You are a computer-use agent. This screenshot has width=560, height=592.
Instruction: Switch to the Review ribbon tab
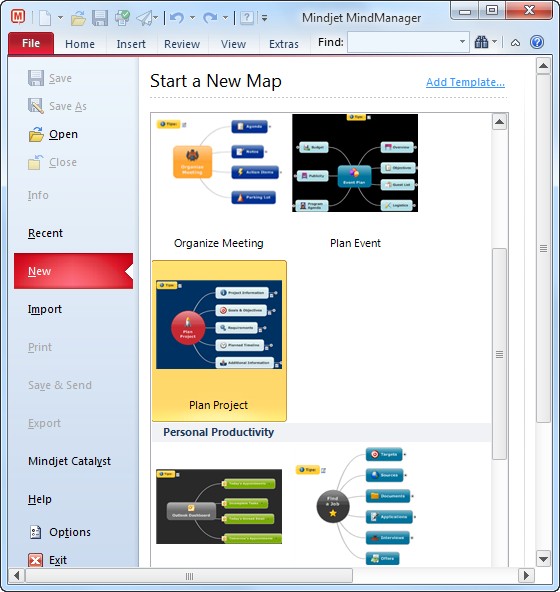click(182, 44)
